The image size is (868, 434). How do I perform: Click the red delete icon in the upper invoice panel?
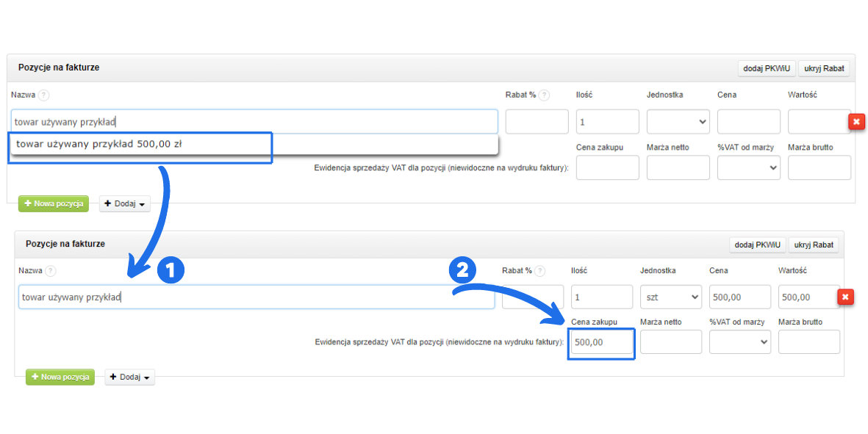(x=856, y=122)
